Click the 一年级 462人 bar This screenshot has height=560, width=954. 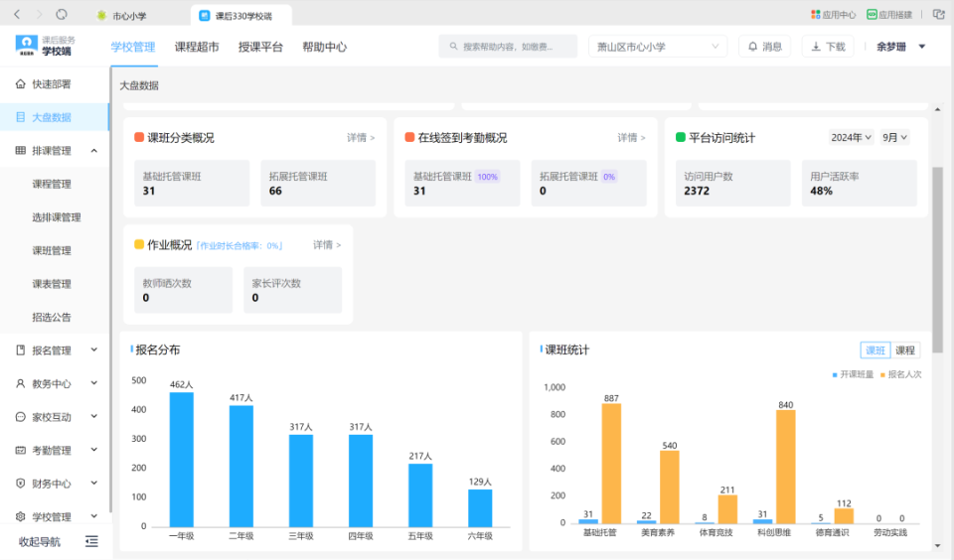click(182, 460)
